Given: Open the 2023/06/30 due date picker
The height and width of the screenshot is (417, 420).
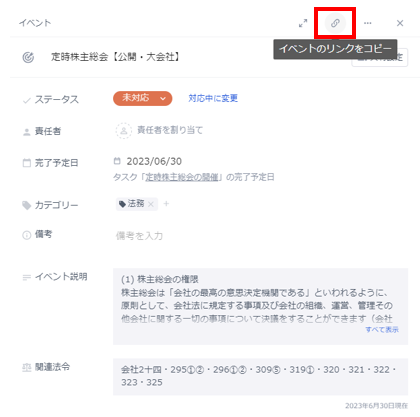Looking at the screenshot, I should [x=154, y=162].
